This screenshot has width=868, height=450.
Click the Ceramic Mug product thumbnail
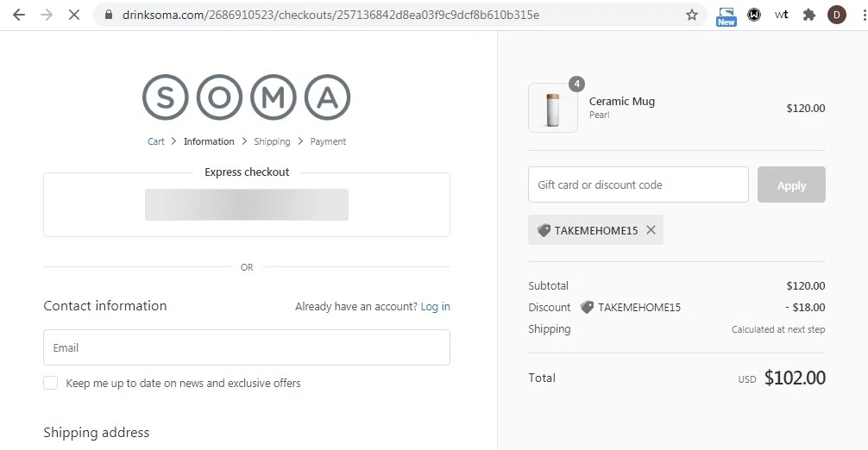point(552,109)
